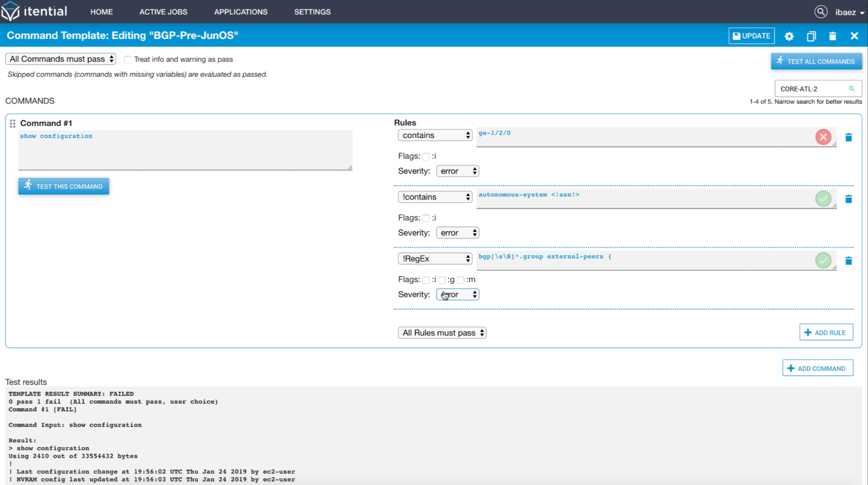Viewport: 868px width, 485px height.
Task: Delete the autonomous-system !contains rule
Action: [848, 199]
